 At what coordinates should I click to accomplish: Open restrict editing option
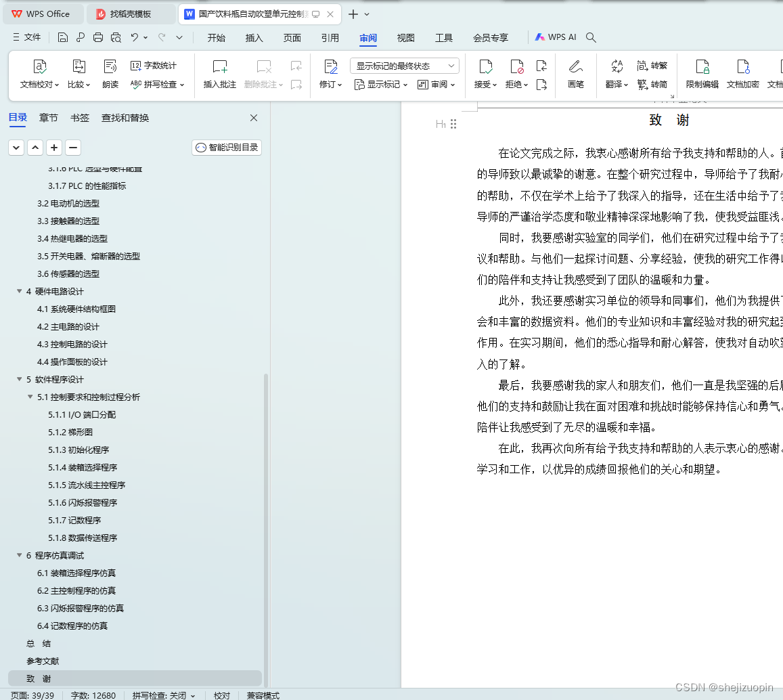point(702,74)
